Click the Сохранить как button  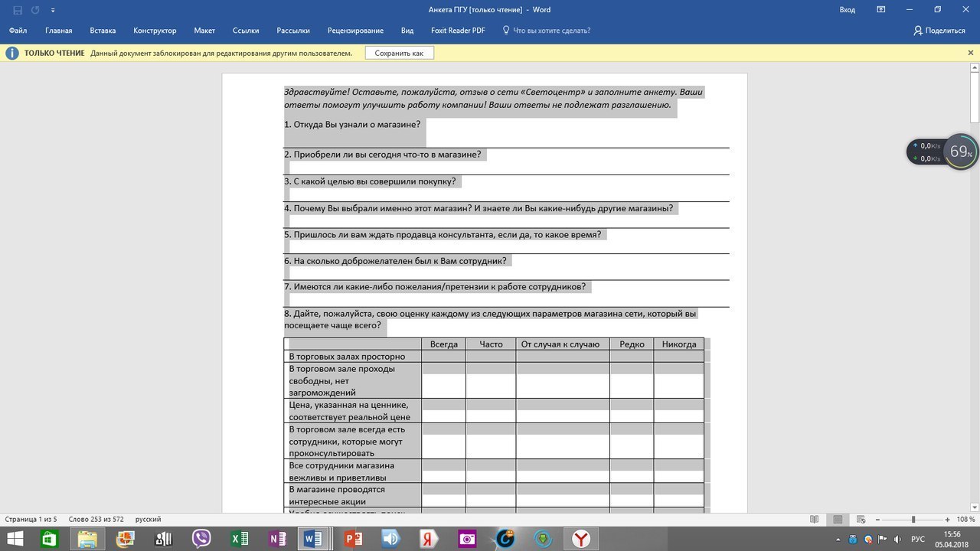click(x=399, y=53)
